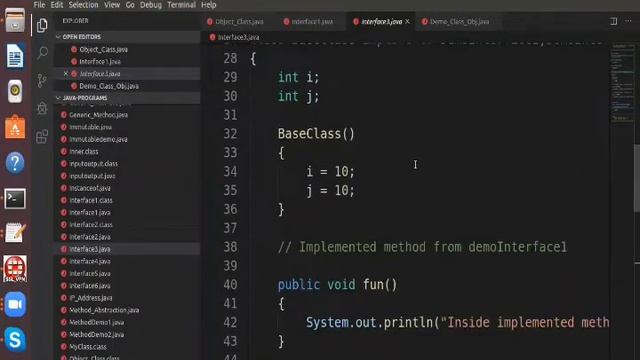Open the Selection menu

(x=83, y=5)
